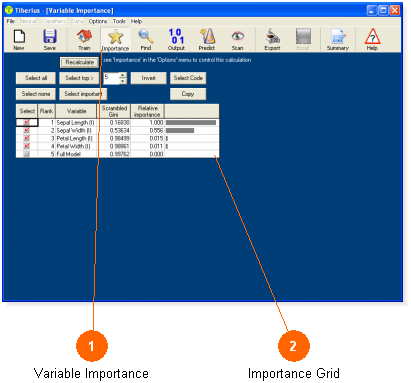
Task: Click the Export toolbar icon
Action: tap(272, 36)
